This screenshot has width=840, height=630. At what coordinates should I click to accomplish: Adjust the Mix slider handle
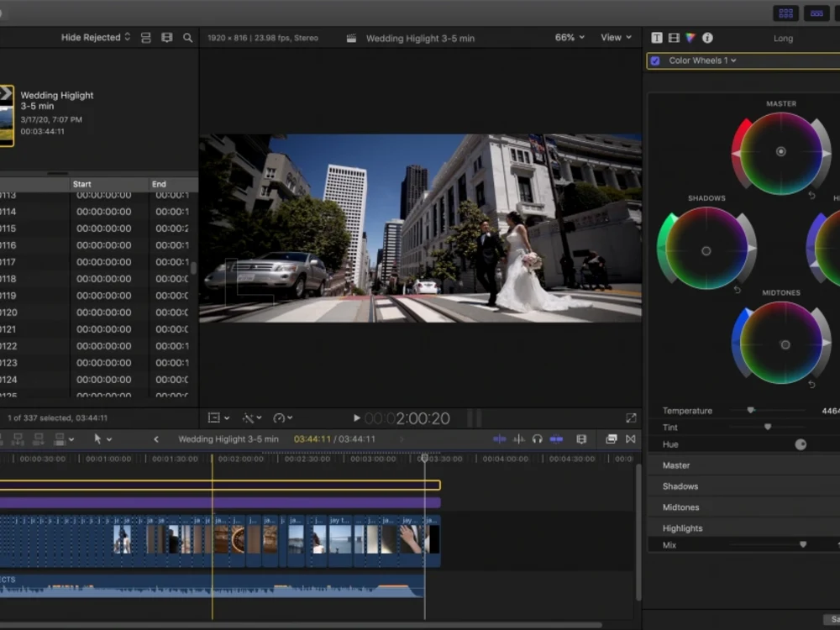802,545
